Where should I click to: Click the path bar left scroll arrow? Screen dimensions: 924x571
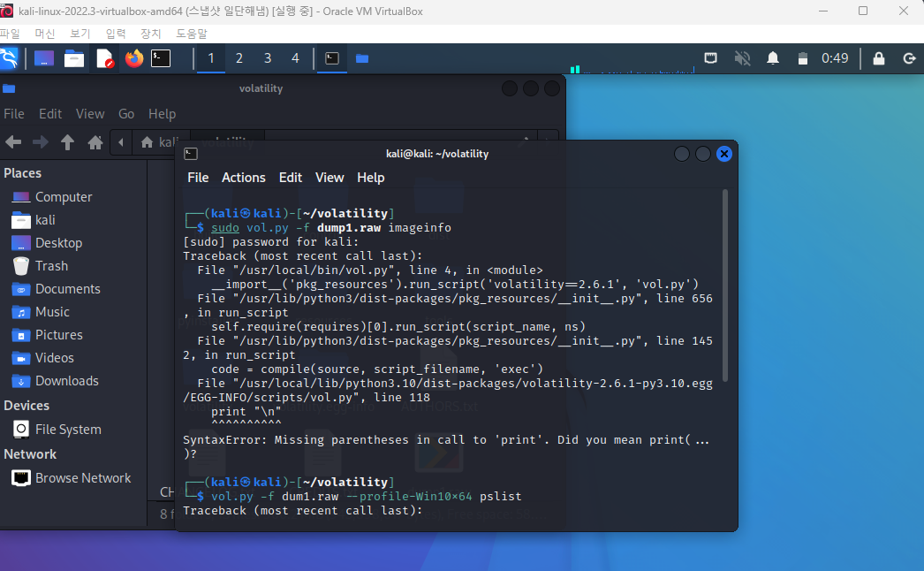coord(121,142)
